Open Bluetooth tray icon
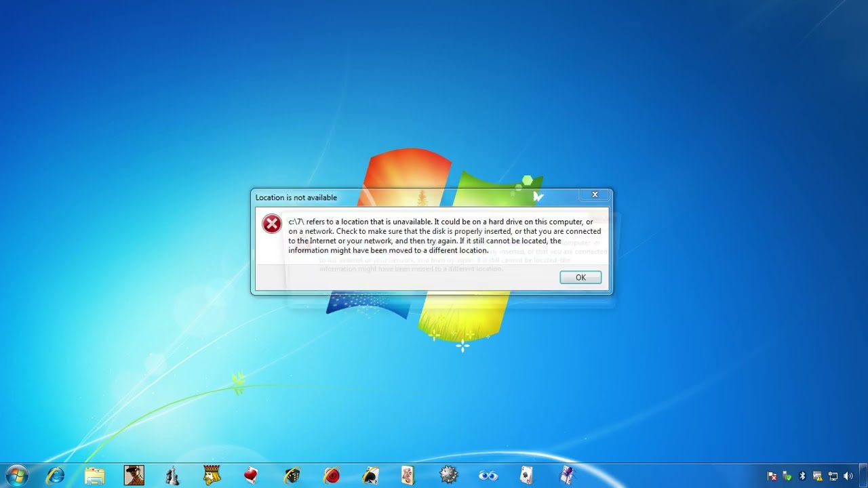Image resolution: width=868 pixels, height=488 pixels. (802, 476)
